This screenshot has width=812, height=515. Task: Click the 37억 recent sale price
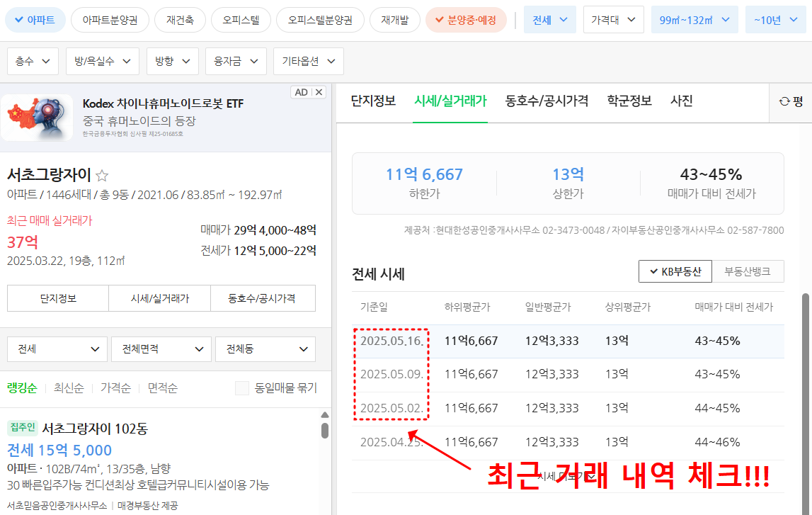pyautogui.click(x=22, y=242)
